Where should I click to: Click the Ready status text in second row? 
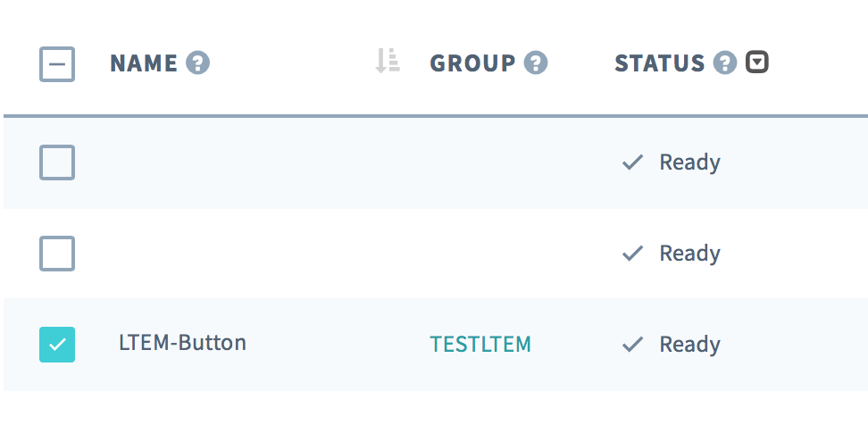click(x=689, y=254)
